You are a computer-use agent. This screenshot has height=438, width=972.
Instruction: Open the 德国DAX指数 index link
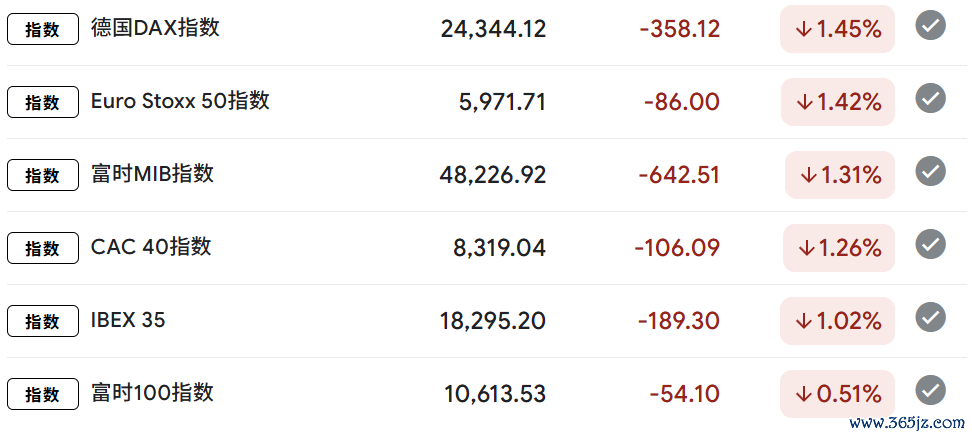(x=155, y=28)
